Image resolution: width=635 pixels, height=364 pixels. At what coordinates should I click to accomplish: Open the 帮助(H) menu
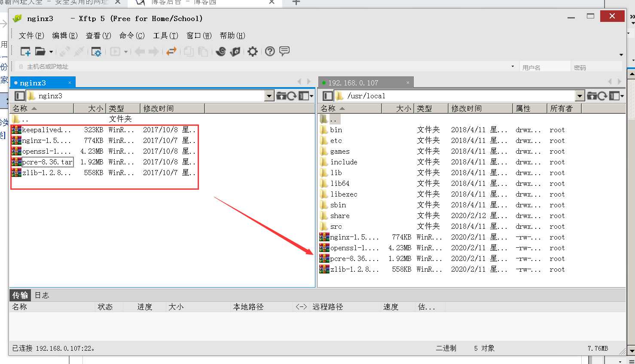pyautogui.click(x=232, y=36)
